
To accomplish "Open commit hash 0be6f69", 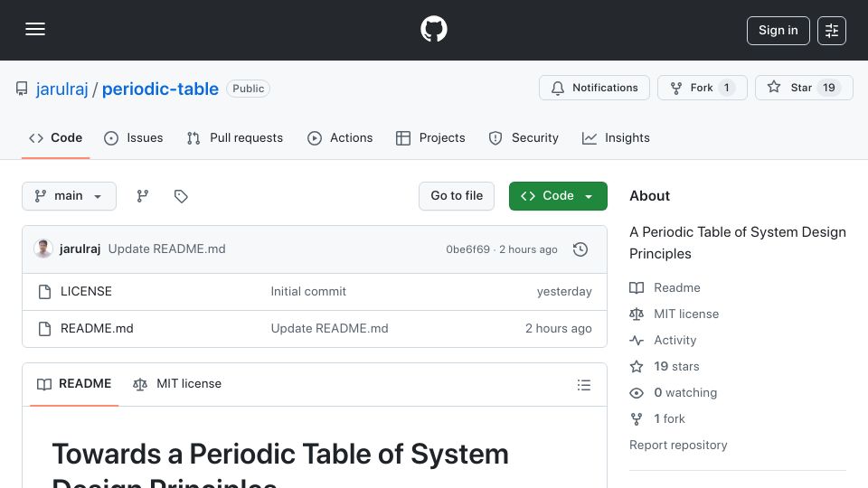I will pyautogui.click(x=467, y=249).
